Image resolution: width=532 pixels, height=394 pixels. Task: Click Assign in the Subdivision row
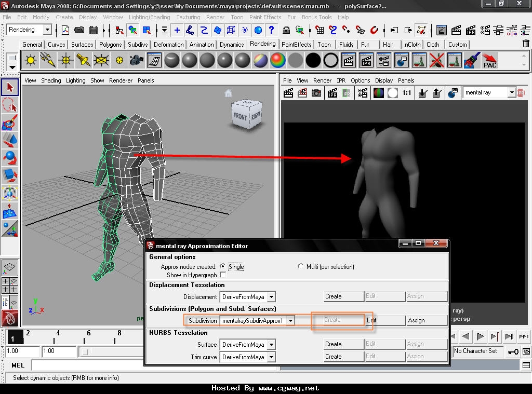(426, 320)
